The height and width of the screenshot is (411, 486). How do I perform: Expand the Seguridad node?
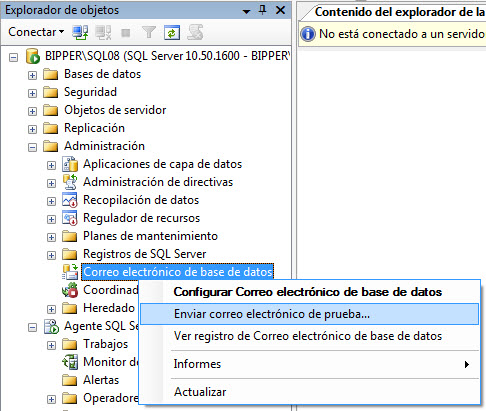pos(32,93)
